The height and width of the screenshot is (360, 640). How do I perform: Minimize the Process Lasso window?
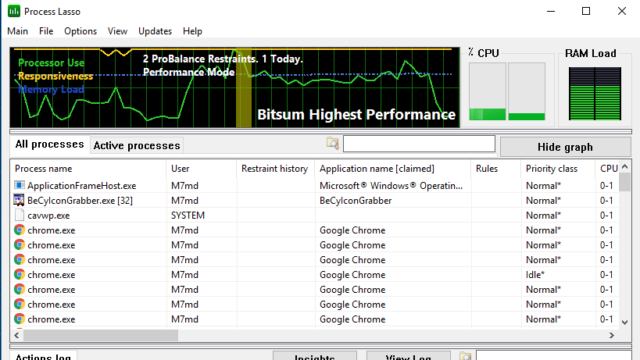point(551,11)
